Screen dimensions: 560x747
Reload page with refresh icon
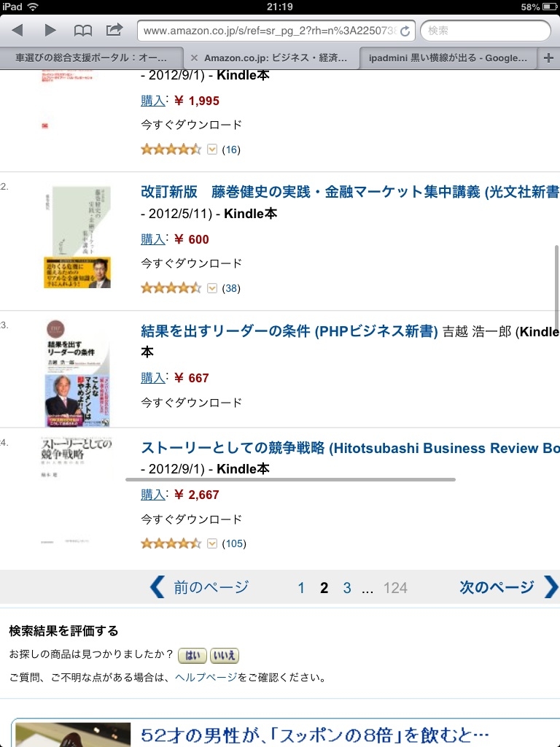tap(405, 31)
